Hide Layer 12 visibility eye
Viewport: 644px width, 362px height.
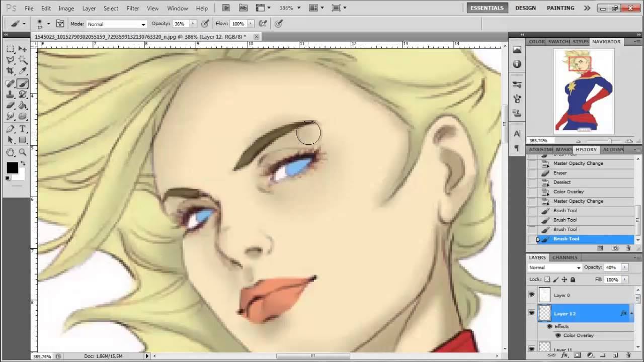coord(531,313)
